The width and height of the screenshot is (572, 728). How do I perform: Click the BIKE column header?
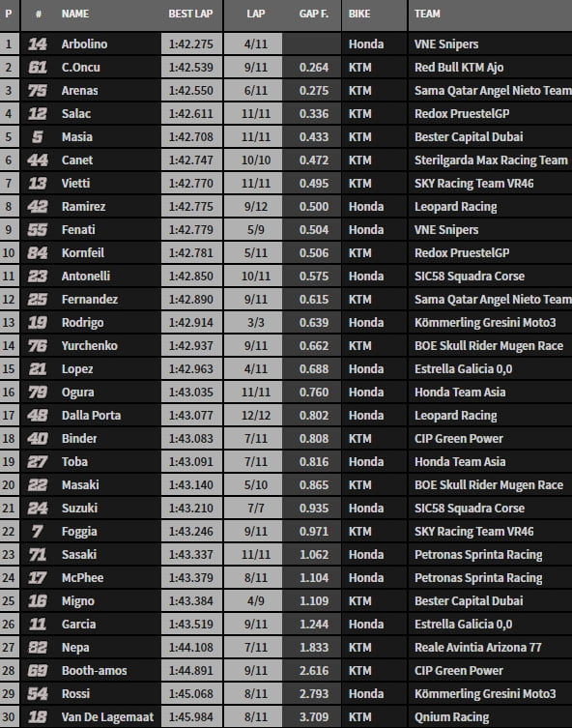point(359,14)
